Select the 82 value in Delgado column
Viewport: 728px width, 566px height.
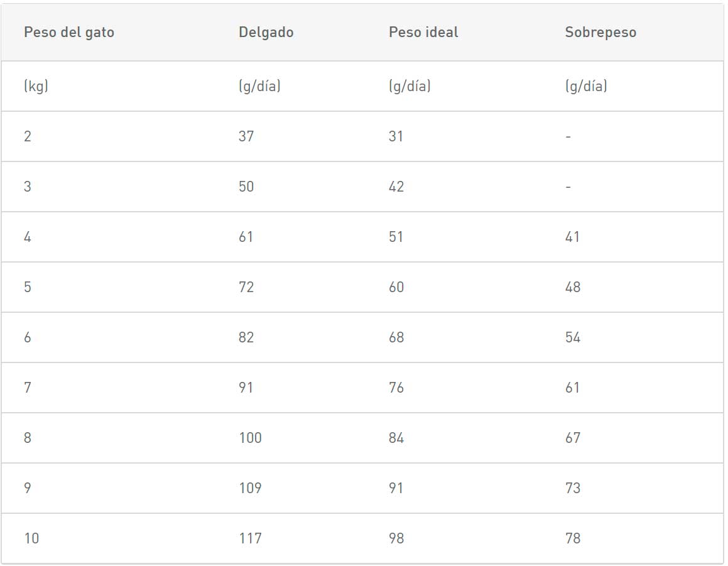[x=246, y=337]
